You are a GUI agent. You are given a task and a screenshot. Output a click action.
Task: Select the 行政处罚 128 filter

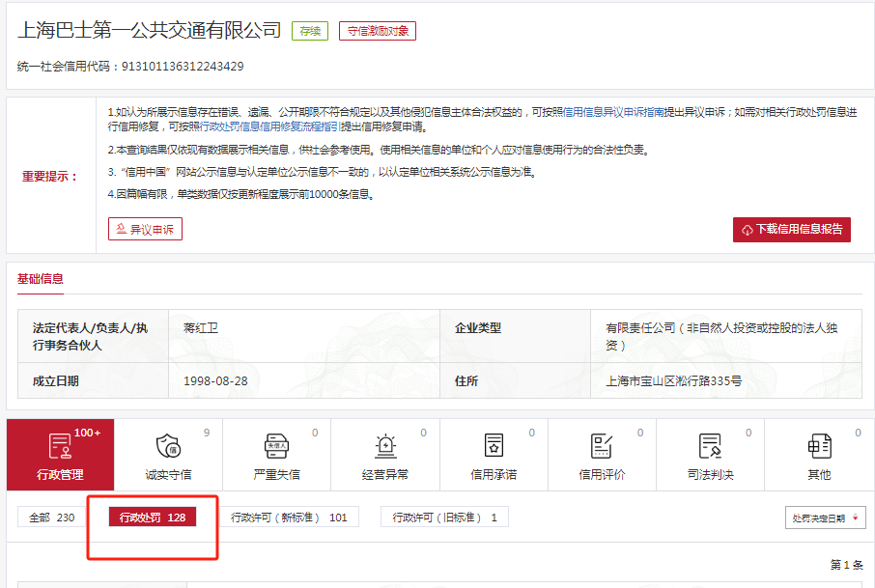pos(152,518)
